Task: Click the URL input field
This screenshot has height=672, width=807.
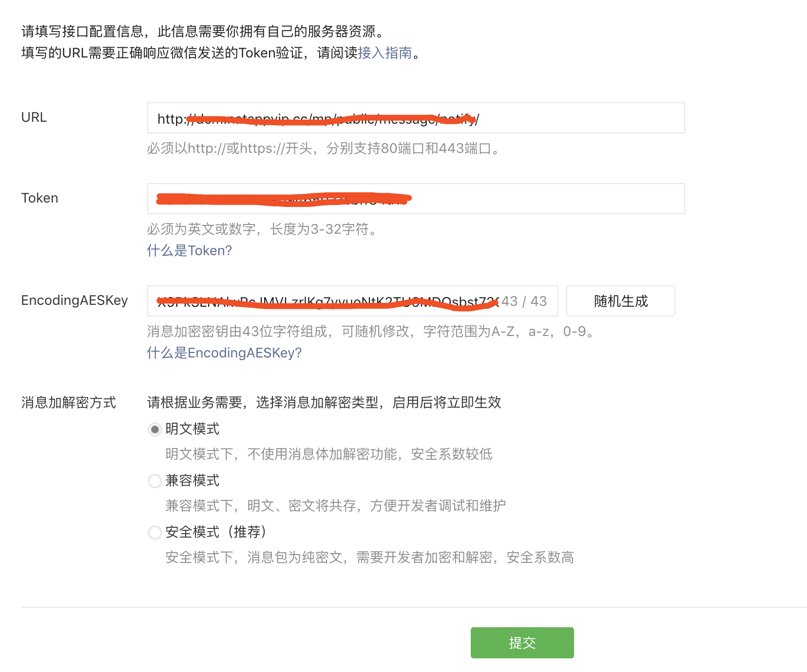Action: tap(416, 118)
